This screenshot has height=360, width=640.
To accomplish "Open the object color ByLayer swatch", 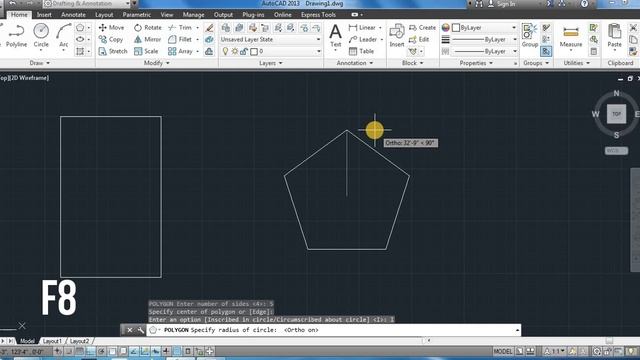I will [456, 27].
